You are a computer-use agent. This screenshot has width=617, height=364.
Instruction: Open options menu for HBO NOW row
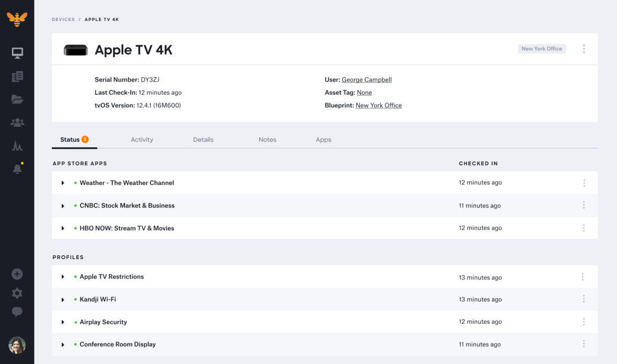coord(583,227)
